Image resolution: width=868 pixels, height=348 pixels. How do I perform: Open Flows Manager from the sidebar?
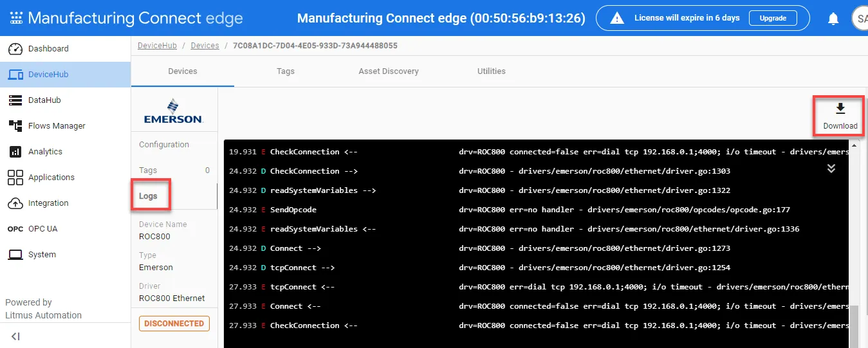pyautogui.click(x=66, y=126)
